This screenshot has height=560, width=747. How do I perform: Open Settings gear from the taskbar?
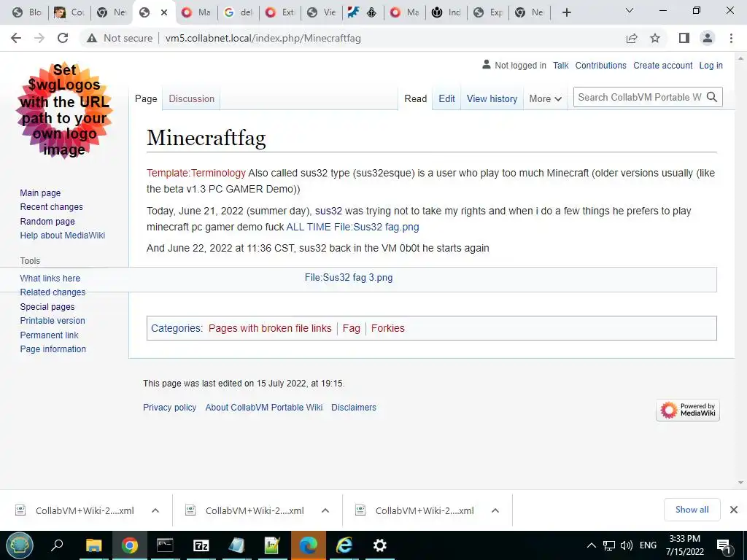(x=379, y=545)
